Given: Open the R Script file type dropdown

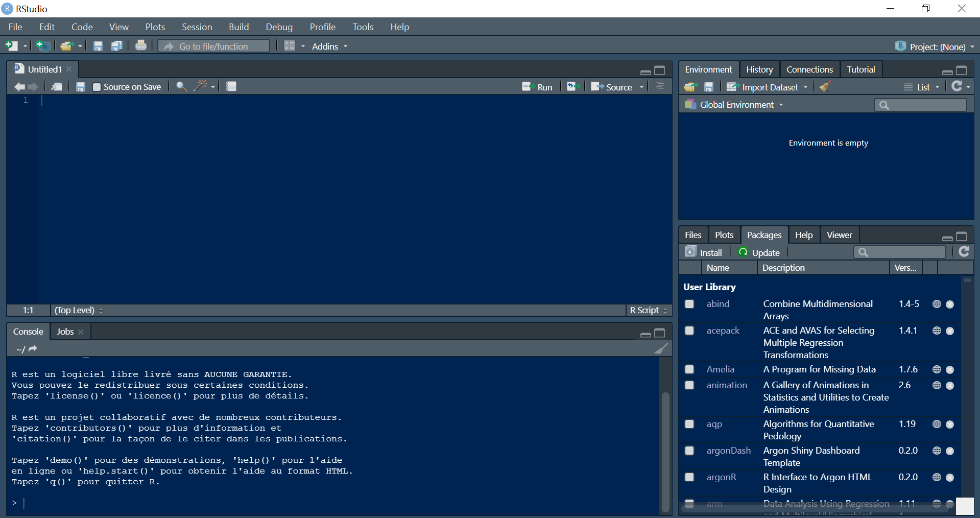Looking at the screenshot, I should [x=665, y=310].
